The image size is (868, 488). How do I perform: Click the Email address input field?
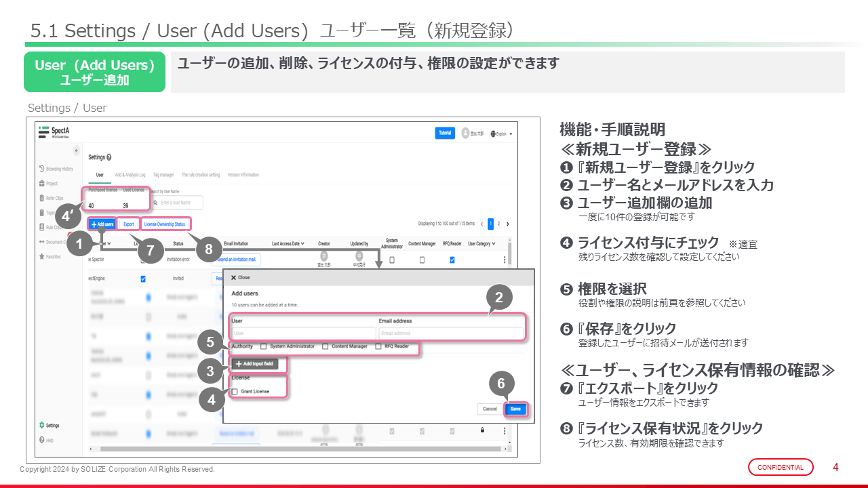450,333
